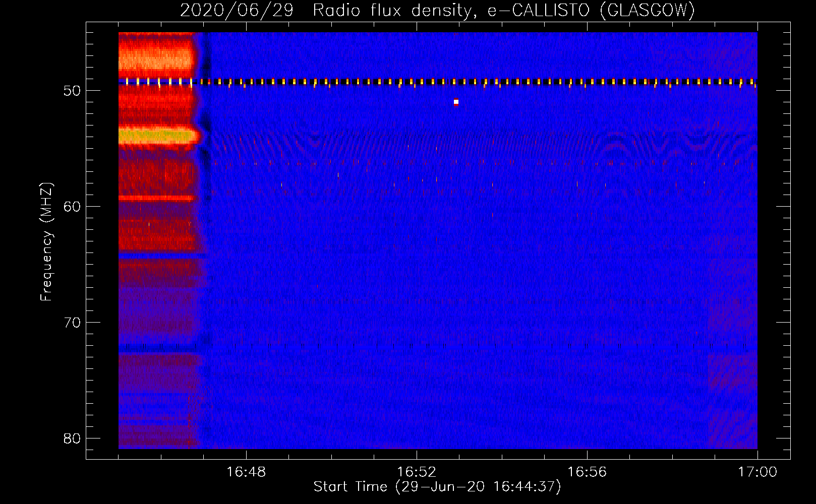
Task: Click the 'Start Time (29-Jun-20 16:44:37)' axis label
Action: (437, 487)
